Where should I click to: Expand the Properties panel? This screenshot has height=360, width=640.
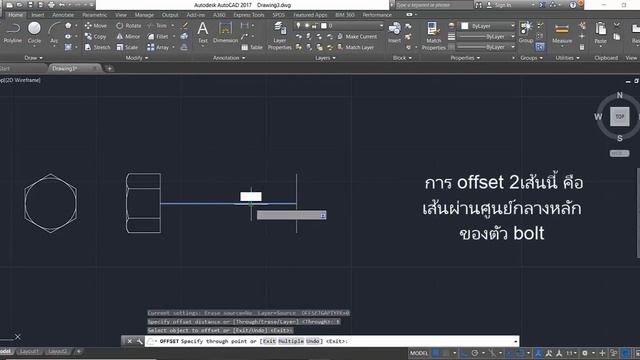click(x=465, y=58)
